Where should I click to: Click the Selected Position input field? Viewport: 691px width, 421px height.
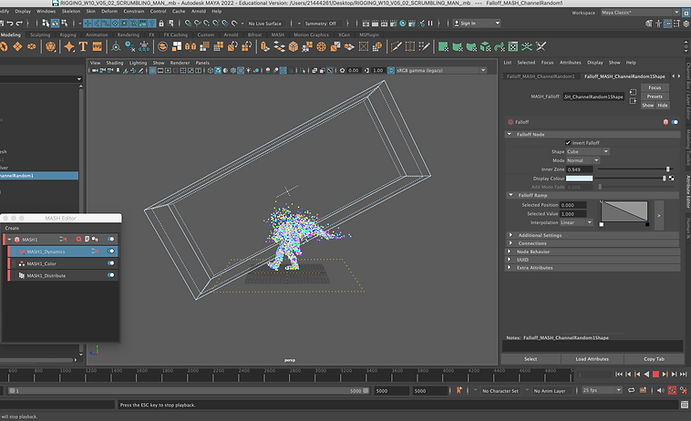coord(573,205)
